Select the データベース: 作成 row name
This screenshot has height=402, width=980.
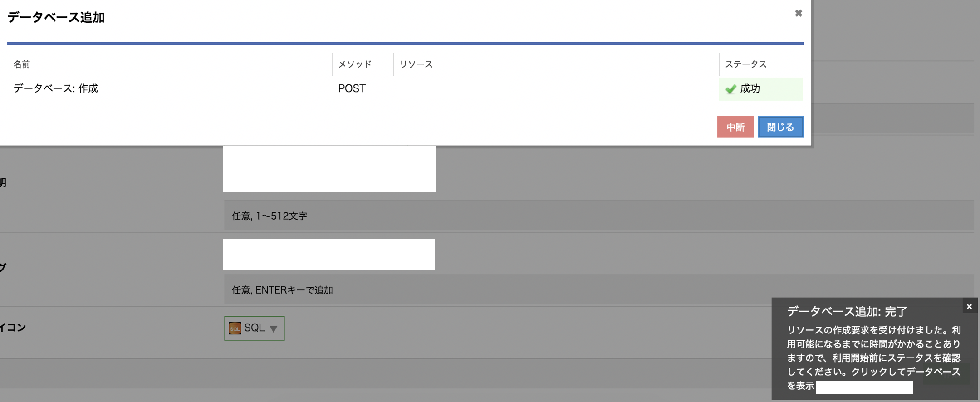coord(56,88)
